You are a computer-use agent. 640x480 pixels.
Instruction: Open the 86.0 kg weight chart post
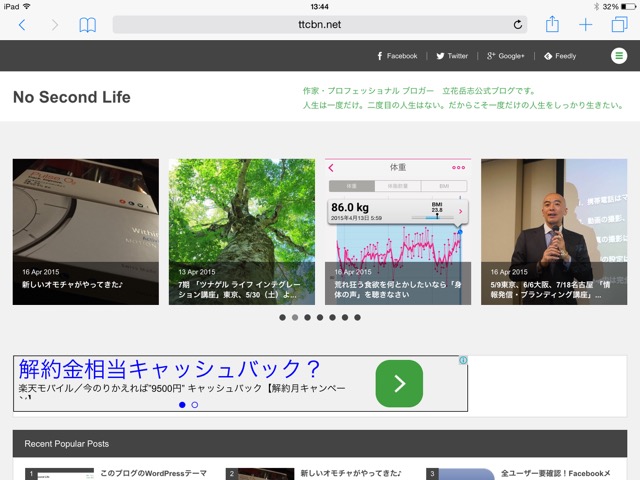coord(397,231)
